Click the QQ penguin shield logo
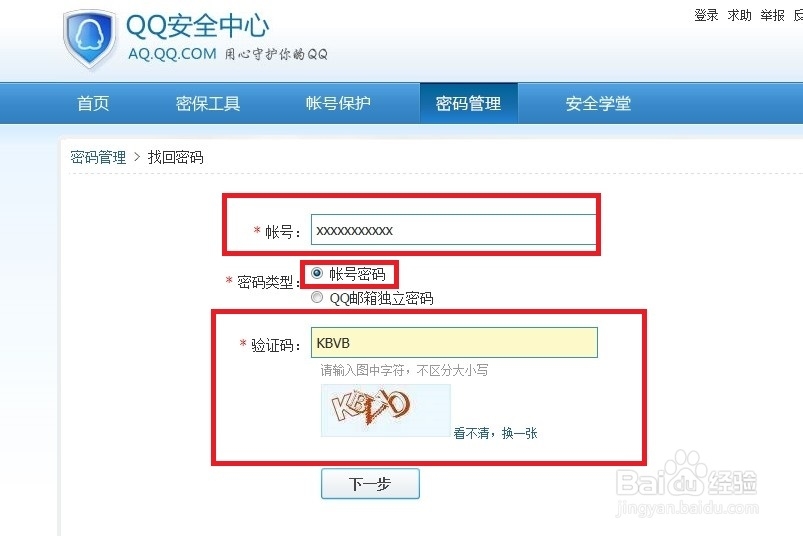The height and width of the screenshot is (536, 803). pos(89,39)
